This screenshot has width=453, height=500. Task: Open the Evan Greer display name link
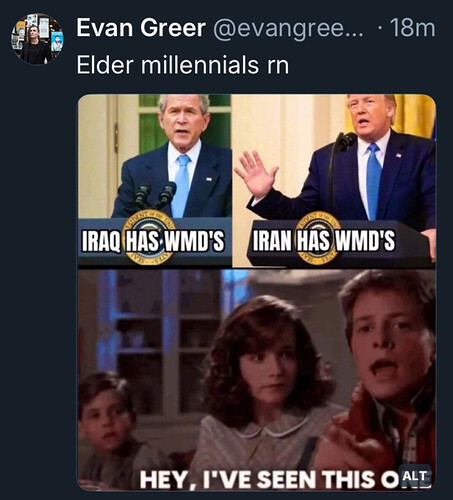coord(141,28)
